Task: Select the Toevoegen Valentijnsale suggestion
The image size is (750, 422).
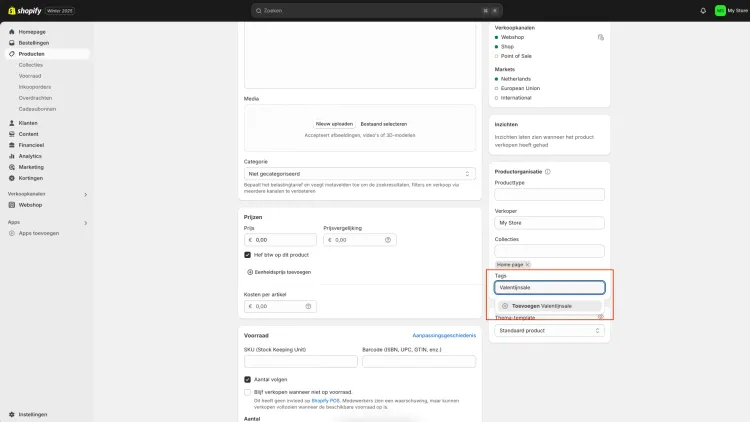Action: click(549, 306)
